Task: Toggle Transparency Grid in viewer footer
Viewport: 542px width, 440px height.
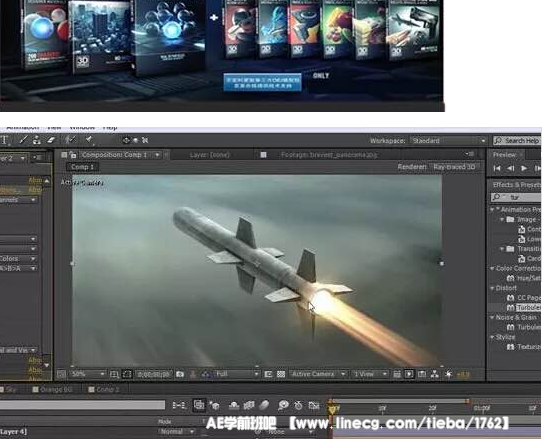Action: [x=281, y=374]
